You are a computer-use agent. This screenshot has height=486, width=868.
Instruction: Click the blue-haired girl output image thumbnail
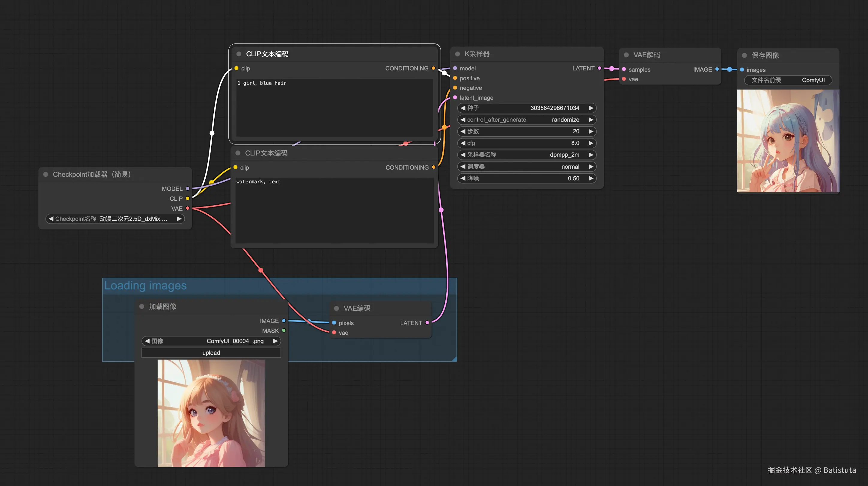pos(788,141)
